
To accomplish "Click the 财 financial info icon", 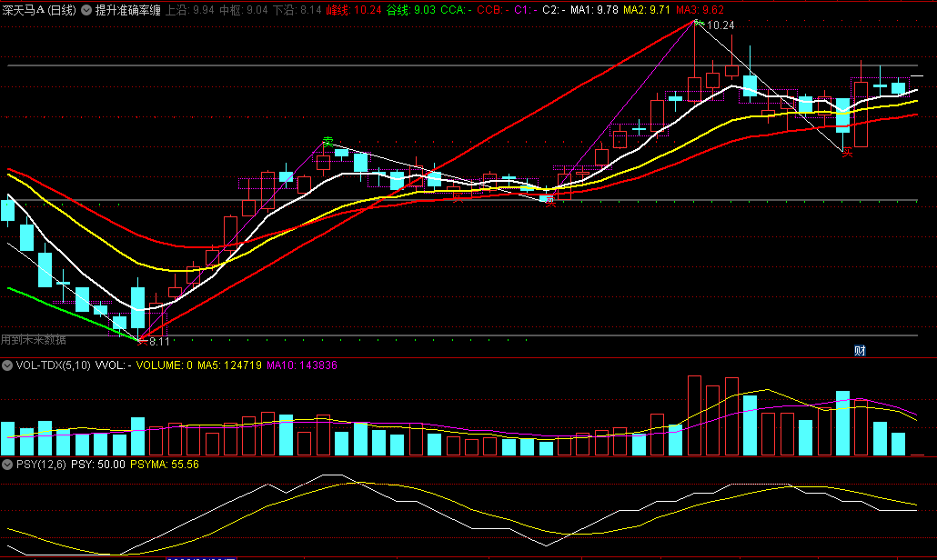I will point(860,350).
